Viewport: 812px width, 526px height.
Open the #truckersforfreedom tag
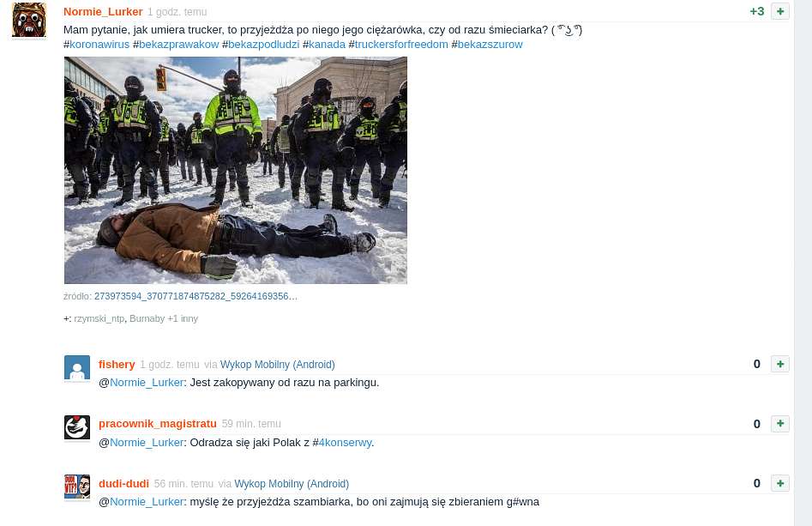398,45
